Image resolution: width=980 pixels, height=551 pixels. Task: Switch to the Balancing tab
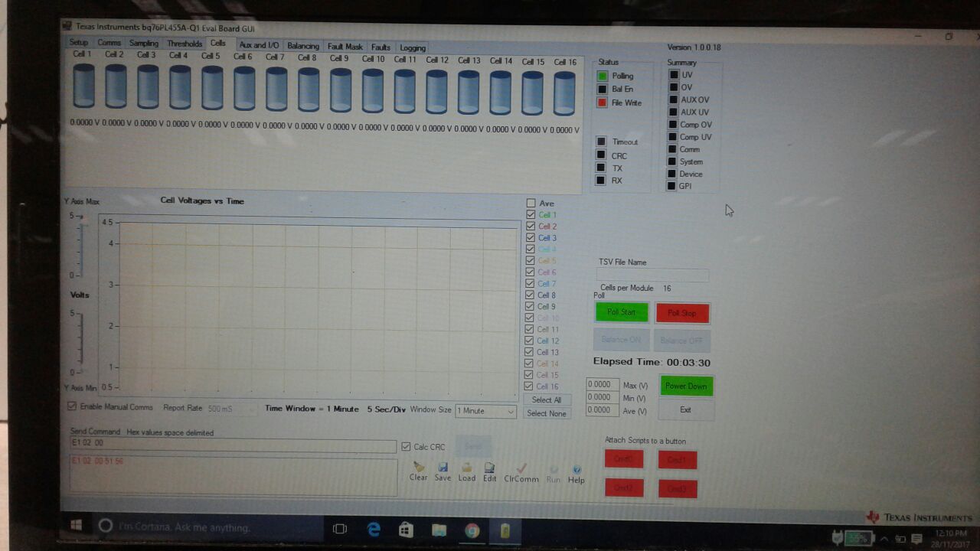[303, 46]
